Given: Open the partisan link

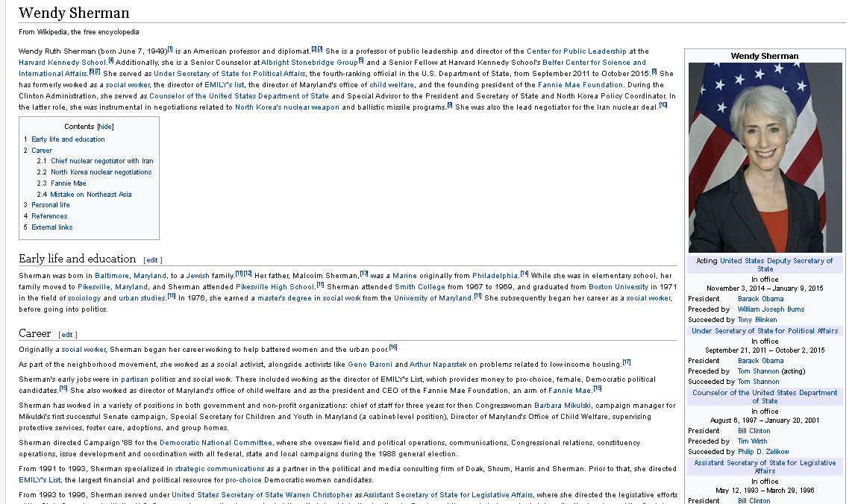Looking at the screenshot, I should pos(135,379).
